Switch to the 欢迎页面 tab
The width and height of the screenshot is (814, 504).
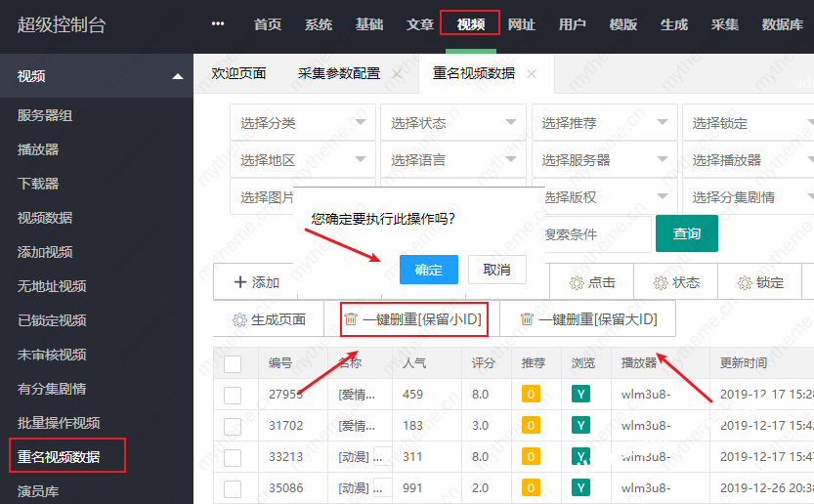tap(238, 73)
